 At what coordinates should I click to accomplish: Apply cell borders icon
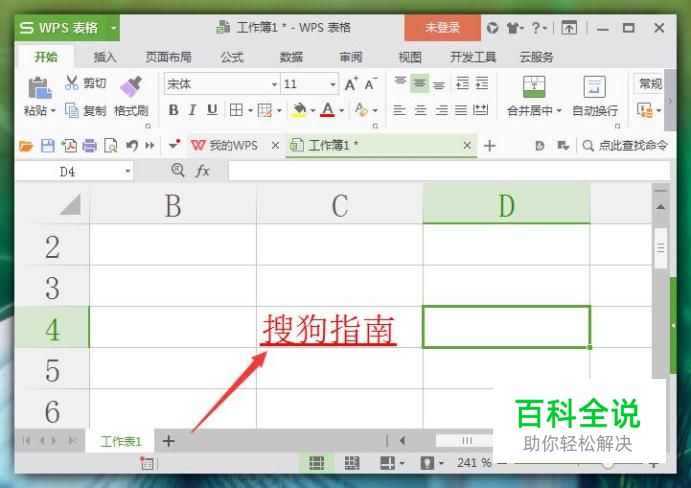click(237, 110)
